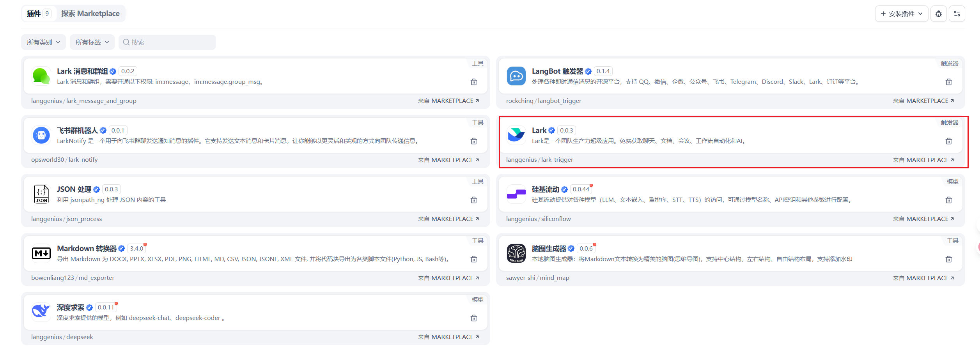This screenshot has height=364, width=980.
Task: Click the JSON 处理 file icon
Action: click(x=41, y=194)
